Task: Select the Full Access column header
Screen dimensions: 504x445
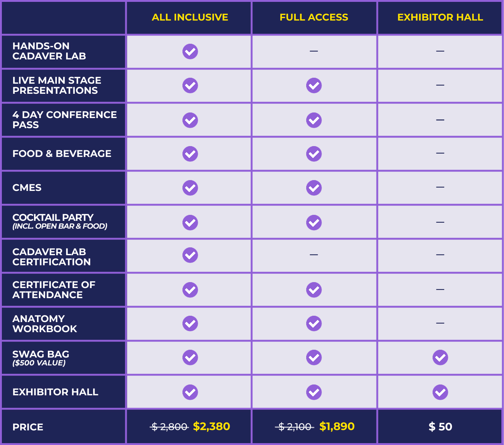Action: coord(314,17)
